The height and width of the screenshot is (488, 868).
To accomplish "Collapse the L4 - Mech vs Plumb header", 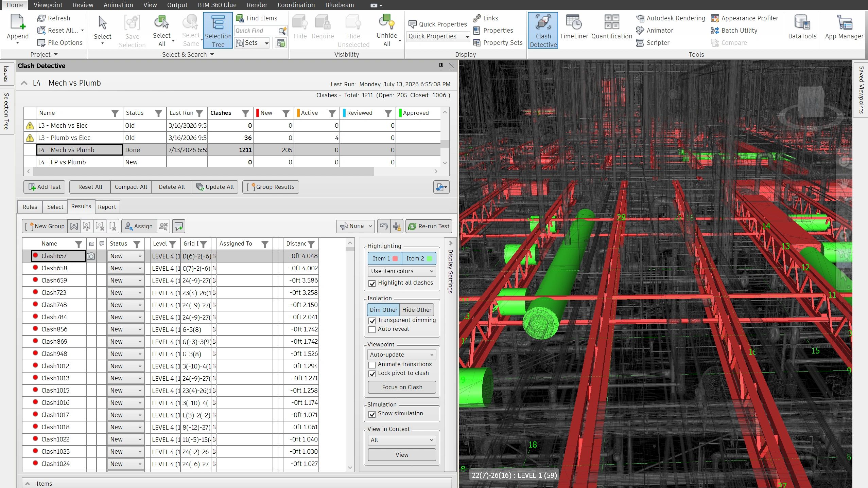I will click(x=24, y=83).
